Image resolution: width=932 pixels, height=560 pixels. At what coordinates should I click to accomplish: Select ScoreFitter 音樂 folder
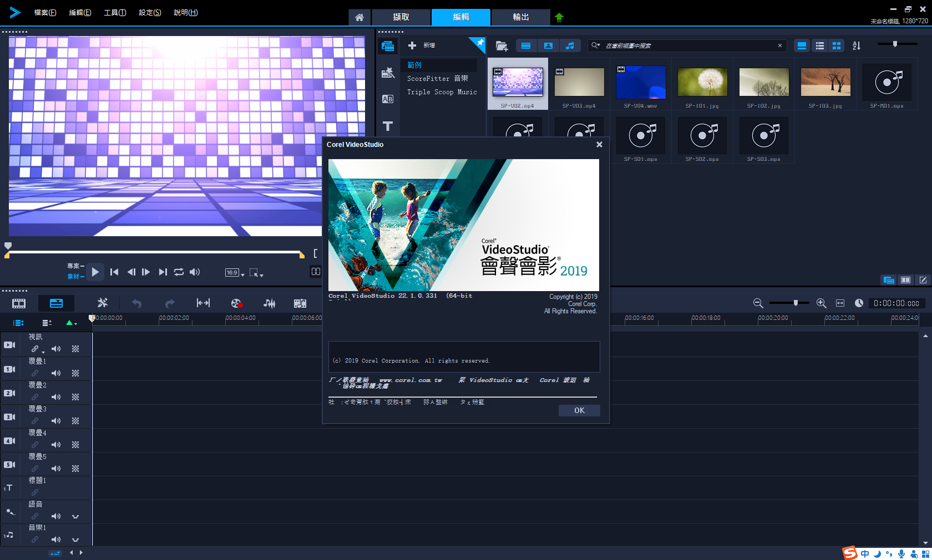pos(439,79)
